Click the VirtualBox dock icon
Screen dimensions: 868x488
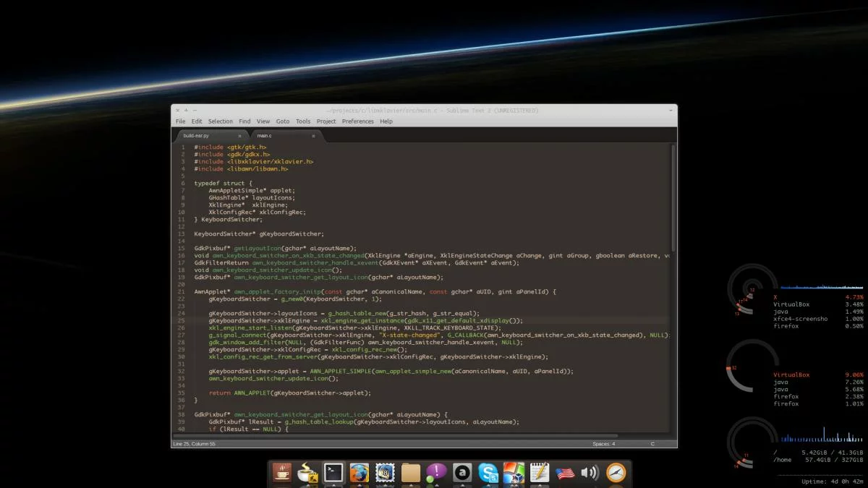click(514, 473)
